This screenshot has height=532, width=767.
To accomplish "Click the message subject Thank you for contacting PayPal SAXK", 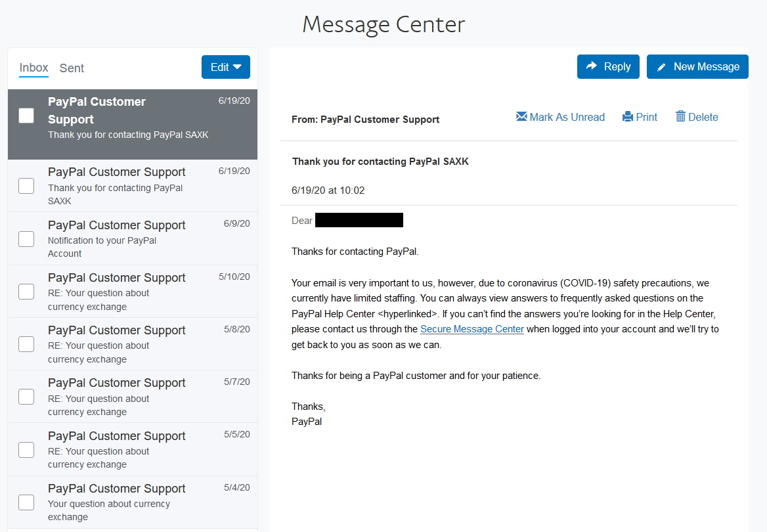I will [x=380, y=162].
